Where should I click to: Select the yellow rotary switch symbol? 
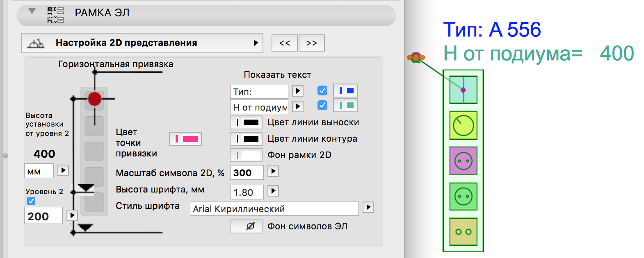point(463,125)
